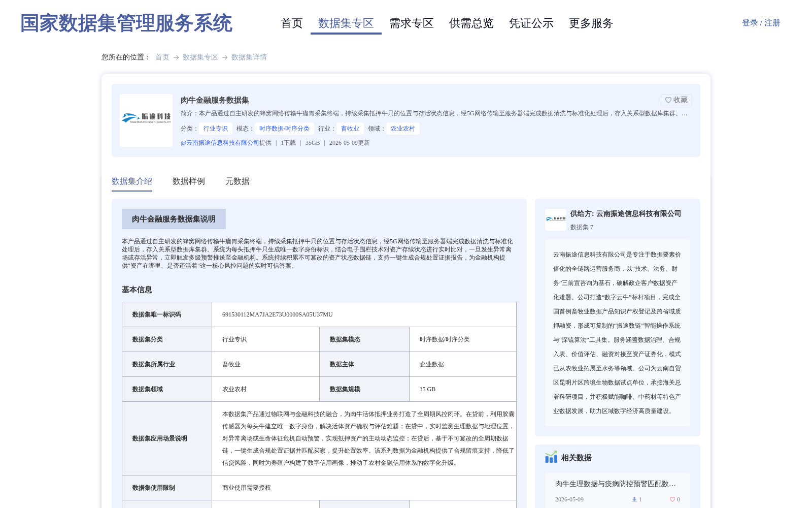This screenshot has height=508, width=812.
Task: Click the 基本信息 heading
Action: pyautogui.click(x=137, y=290)
